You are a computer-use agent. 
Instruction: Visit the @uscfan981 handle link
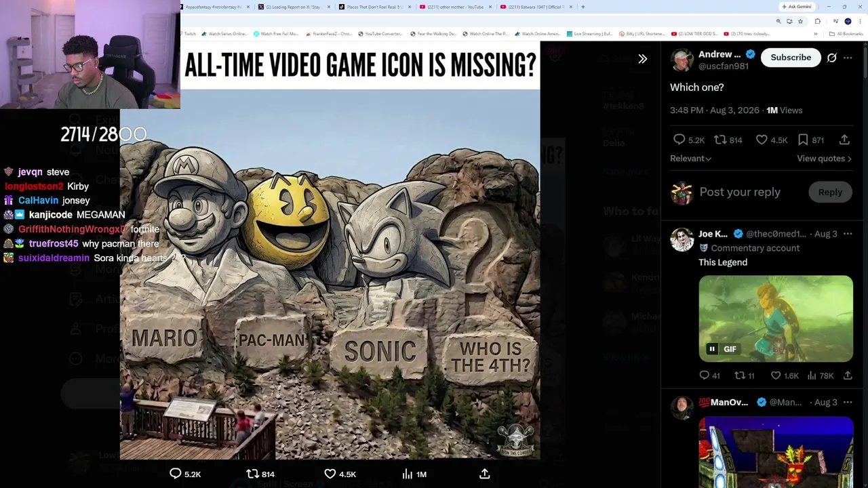pos(724,66)
